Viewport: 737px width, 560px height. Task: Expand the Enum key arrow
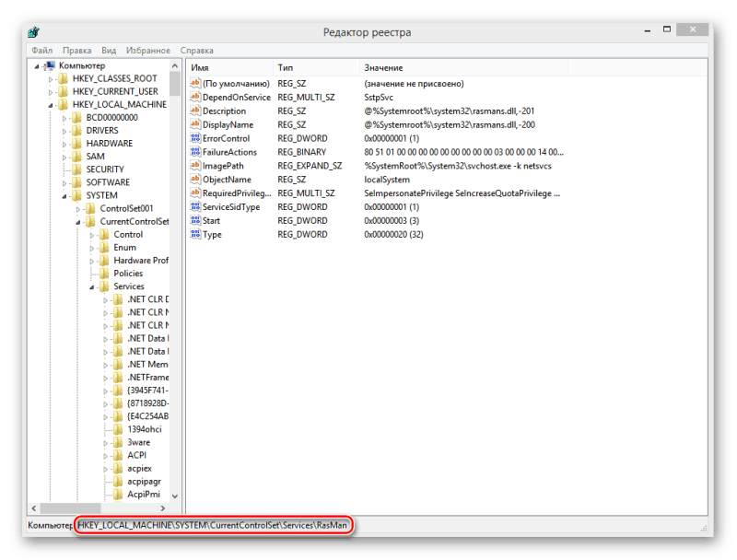coord(91,248)
